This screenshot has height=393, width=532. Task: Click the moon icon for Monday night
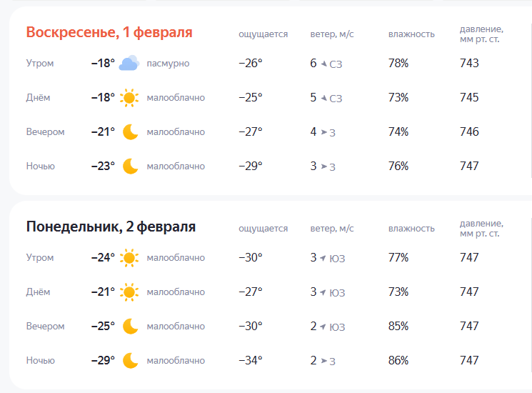[x=130, y=361]
